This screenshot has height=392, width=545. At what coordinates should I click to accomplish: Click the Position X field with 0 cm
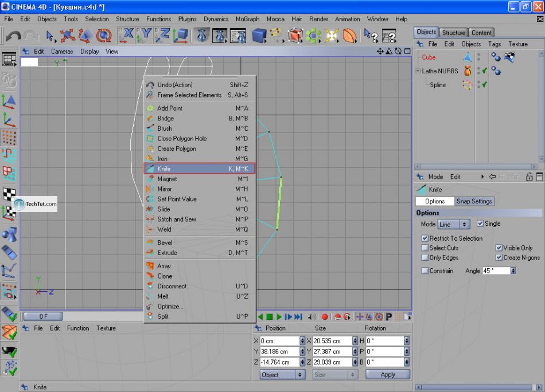(279, 341)
